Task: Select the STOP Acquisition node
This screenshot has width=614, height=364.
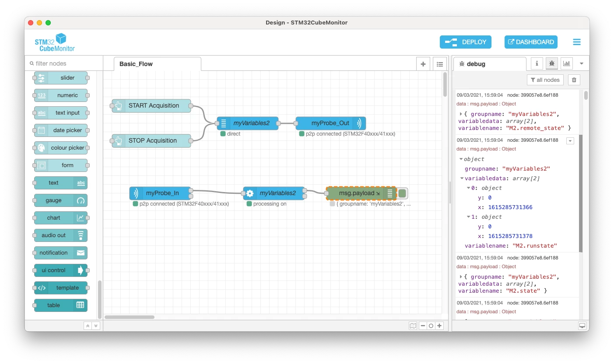Action: pyautogui.click(x=151, y=140)
